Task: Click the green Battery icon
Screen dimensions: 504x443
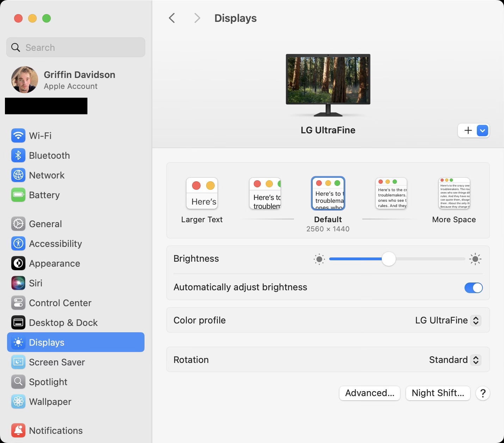Action: coord(18,195)
